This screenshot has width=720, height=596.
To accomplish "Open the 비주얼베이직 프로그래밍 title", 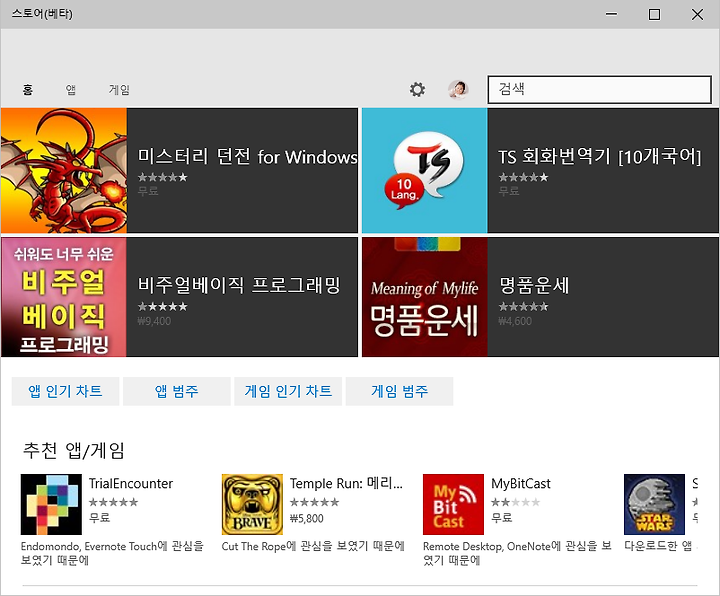I will 239,285.
